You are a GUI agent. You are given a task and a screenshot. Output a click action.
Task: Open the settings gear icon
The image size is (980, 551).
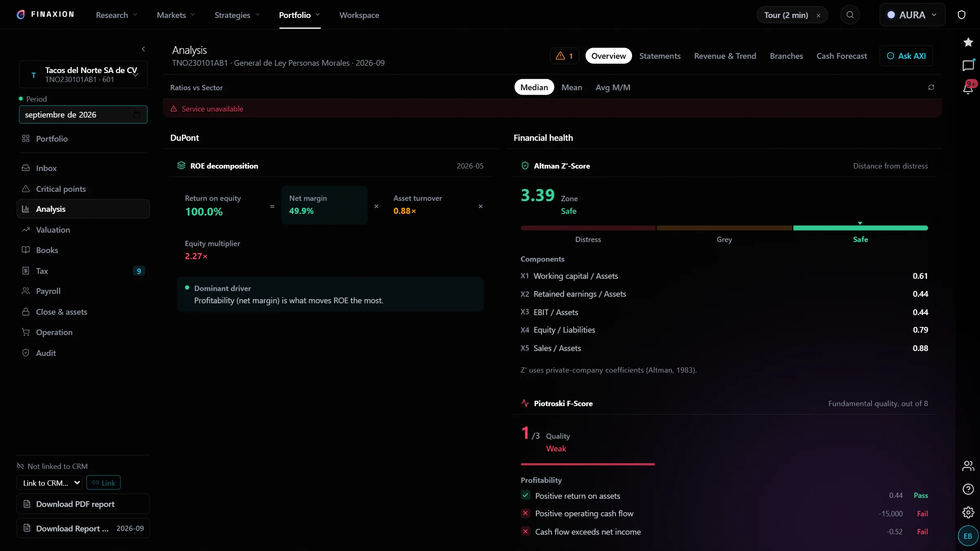[968, 512]
